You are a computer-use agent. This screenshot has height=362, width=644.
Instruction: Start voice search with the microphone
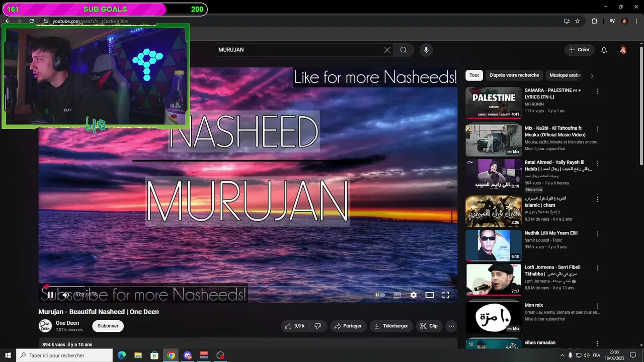point(426,50)
